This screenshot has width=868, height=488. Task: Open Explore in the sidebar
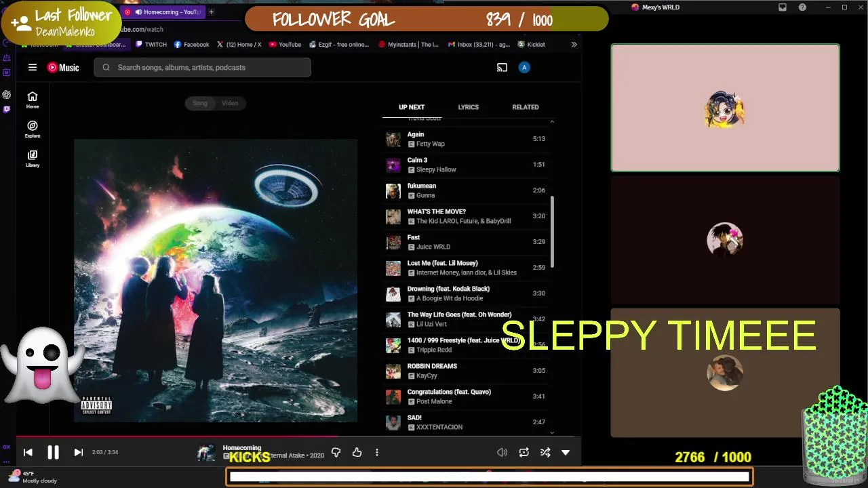(33, 129)
